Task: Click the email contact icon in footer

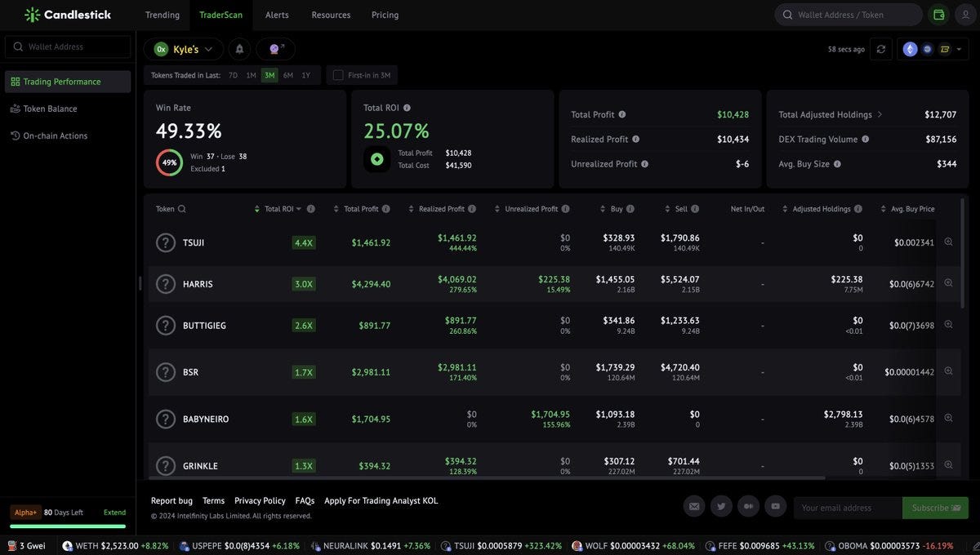Action: click(x=694, y=507)
